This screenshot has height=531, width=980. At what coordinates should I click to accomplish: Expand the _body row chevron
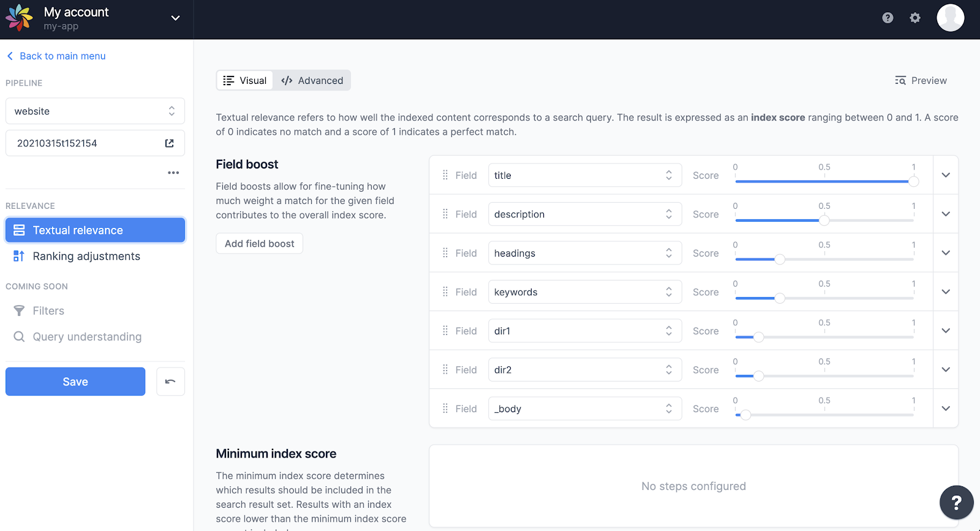click(946, 409)
